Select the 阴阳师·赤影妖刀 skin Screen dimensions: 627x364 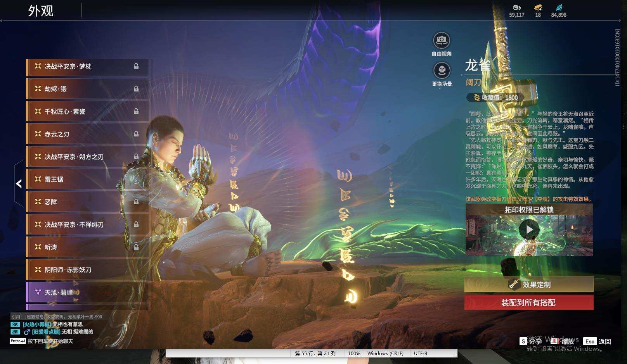87,269
